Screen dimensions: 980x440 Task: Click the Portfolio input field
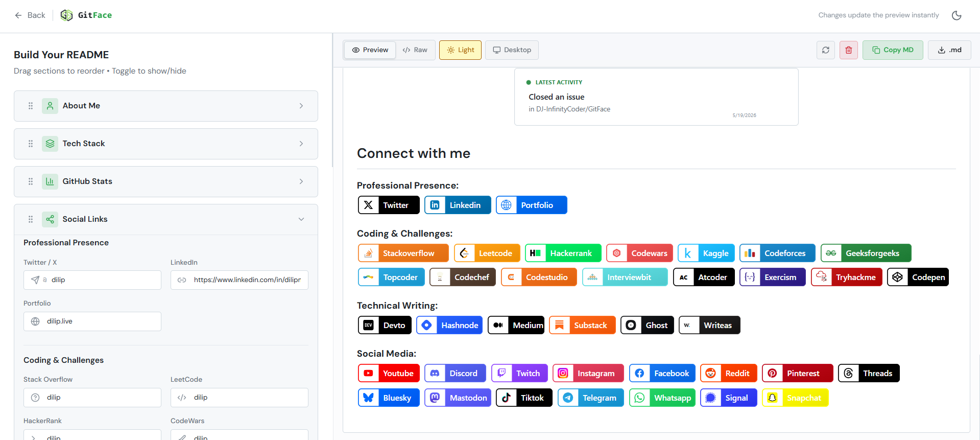click(92, 321)
